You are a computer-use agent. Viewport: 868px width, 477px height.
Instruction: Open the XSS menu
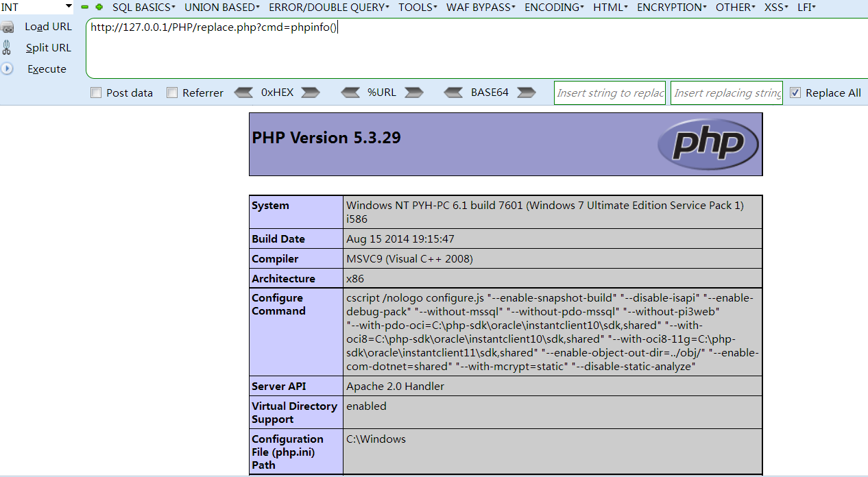(x=777, y=7)
